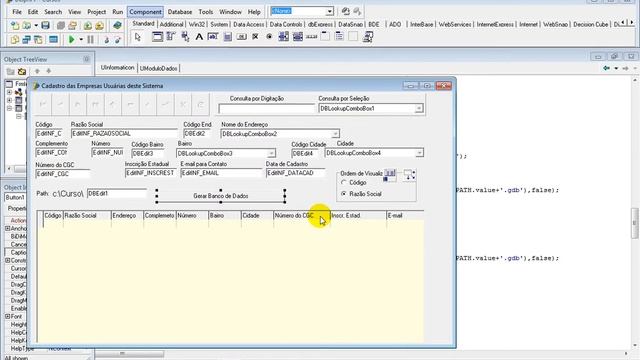Close the Object TreeView panel
This screenshot has width=640, height=360.
click(x=87, y=59)
